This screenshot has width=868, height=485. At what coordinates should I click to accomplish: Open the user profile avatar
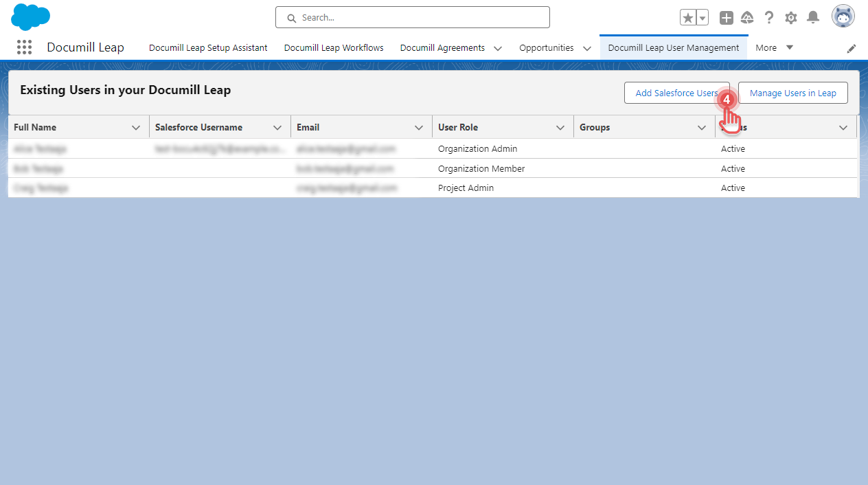click(x=843, y=16)
